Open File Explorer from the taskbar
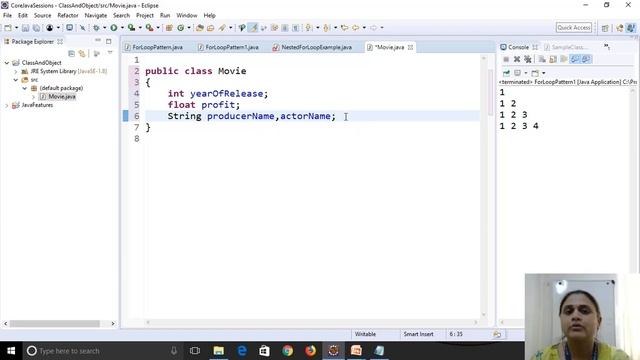640x360 pixels. [x=219, y=351]
